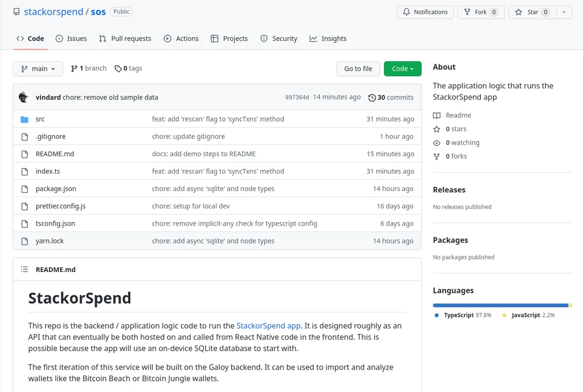Open README table of contents list icon
Screen dimensions: 583x392
tap(25, 269)
